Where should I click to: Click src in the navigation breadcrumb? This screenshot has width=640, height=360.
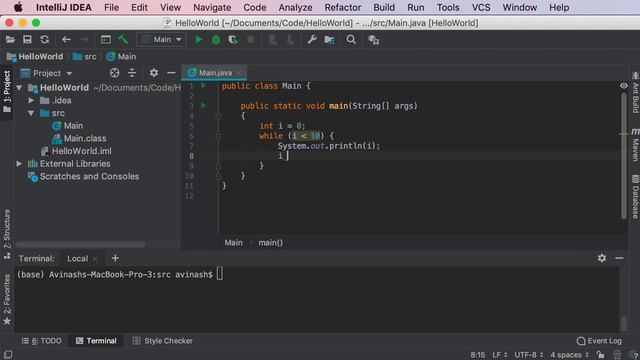click(x=84, y=56)
